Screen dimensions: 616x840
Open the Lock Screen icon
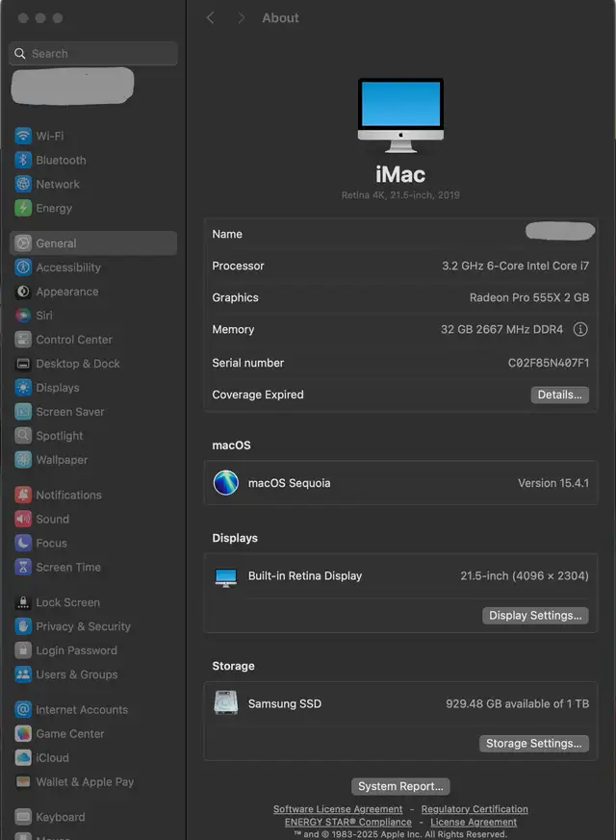tap(23, 602)
